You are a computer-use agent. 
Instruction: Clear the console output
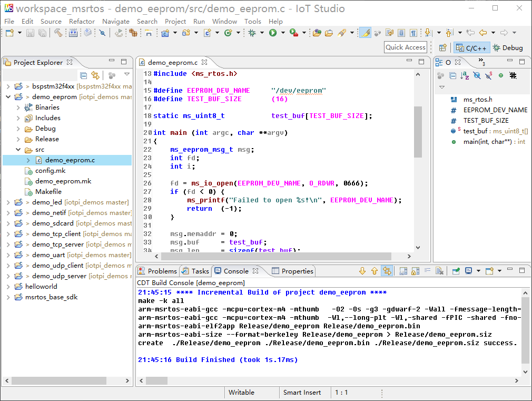point(439,271)
